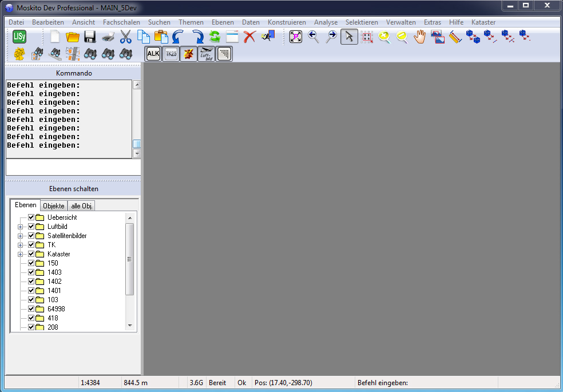Go to previous zoom view
Viewport: 563px width, 392px height.
(314, 37)
